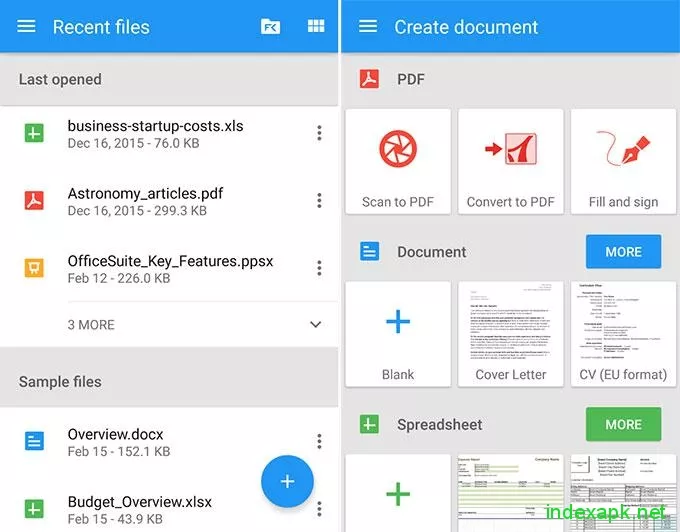Viewport: 680px width, 532px height.
Task: Click the Spreadsheet section green icon
Action: coord(369,424)
